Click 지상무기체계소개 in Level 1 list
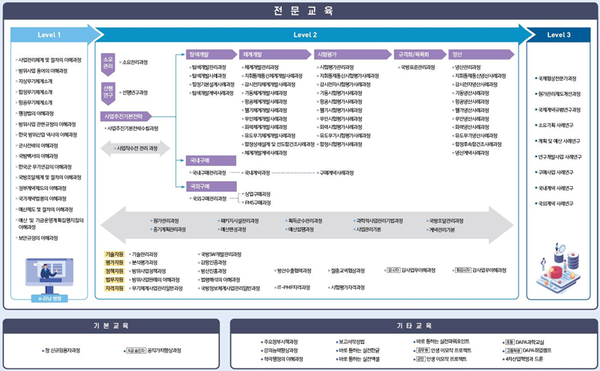 pos(35,81)
